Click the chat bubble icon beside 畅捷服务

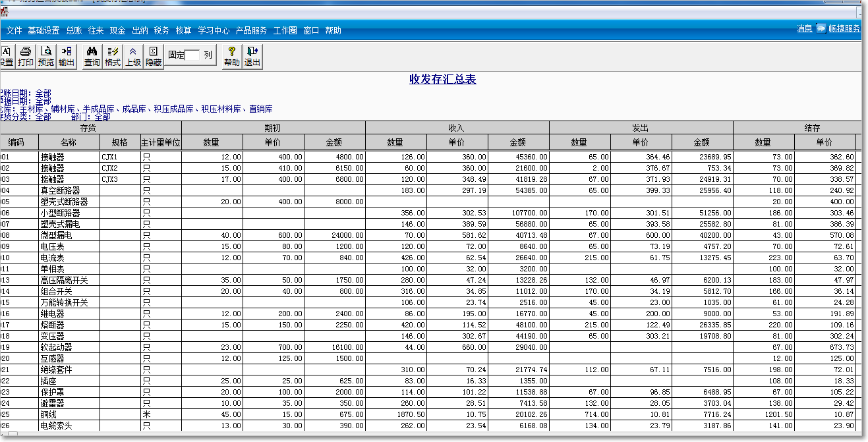[821, 29]
